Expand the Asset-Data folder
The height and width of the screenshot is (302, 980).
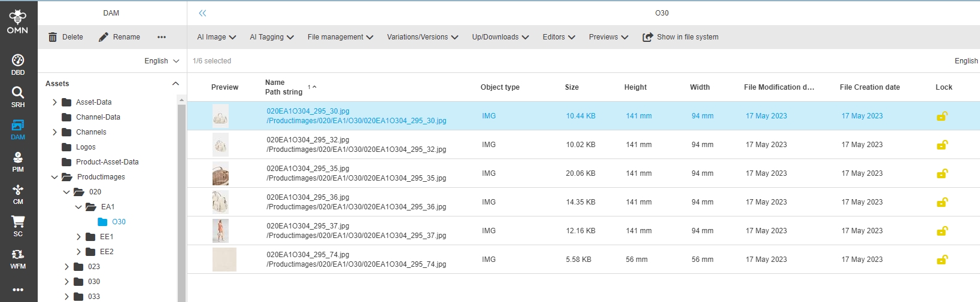[x=55, y=102]
